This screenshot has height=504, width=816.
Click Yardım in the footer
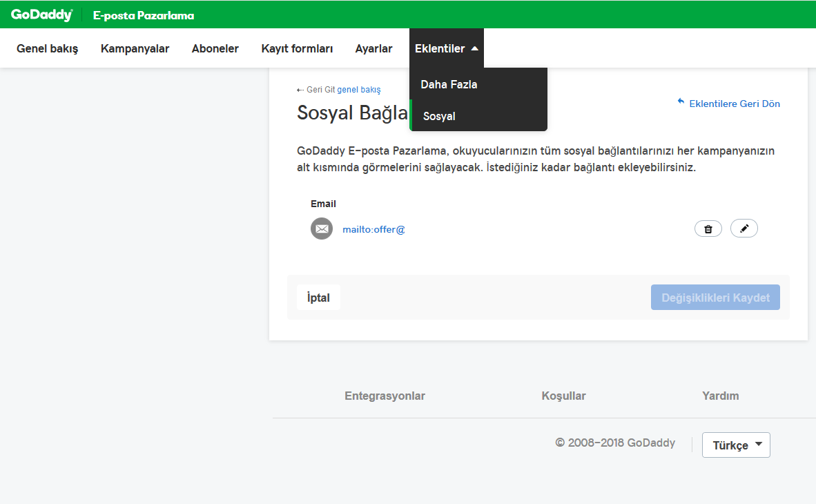tap(720, 396)
